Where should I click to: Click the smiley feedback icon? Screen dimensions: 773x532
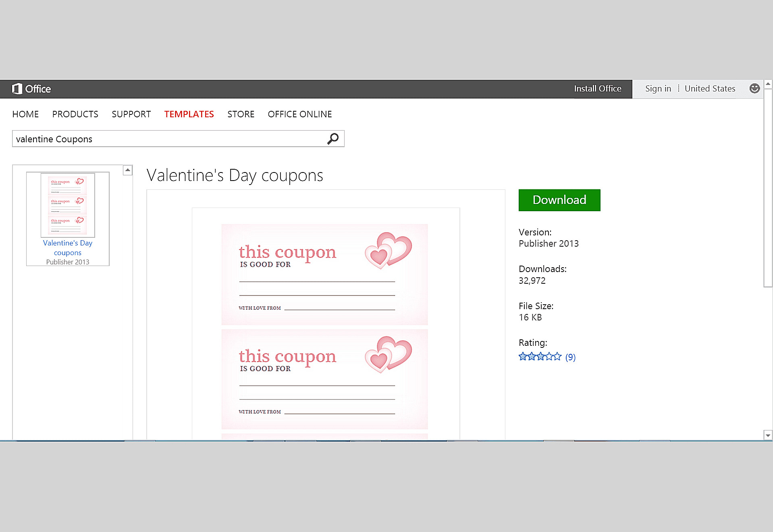click(754, 89)
